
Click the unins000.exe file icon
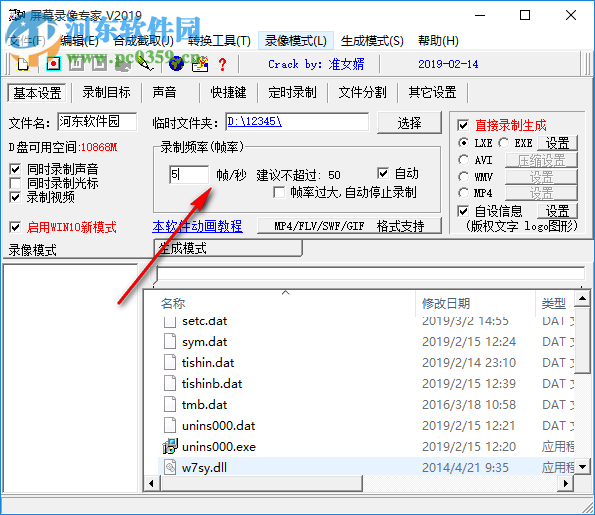pos(170,446)
